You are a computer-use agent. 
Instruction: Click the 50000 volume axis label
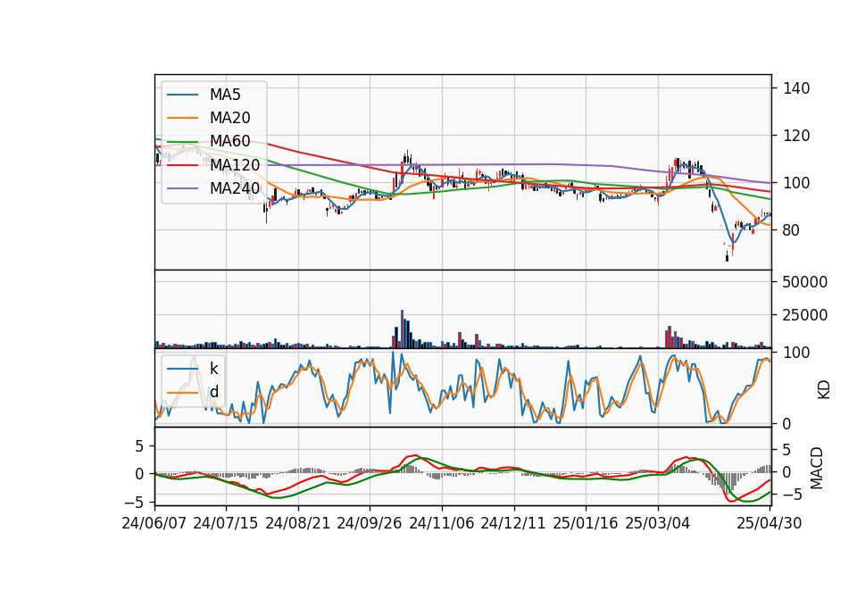[804, 283]
